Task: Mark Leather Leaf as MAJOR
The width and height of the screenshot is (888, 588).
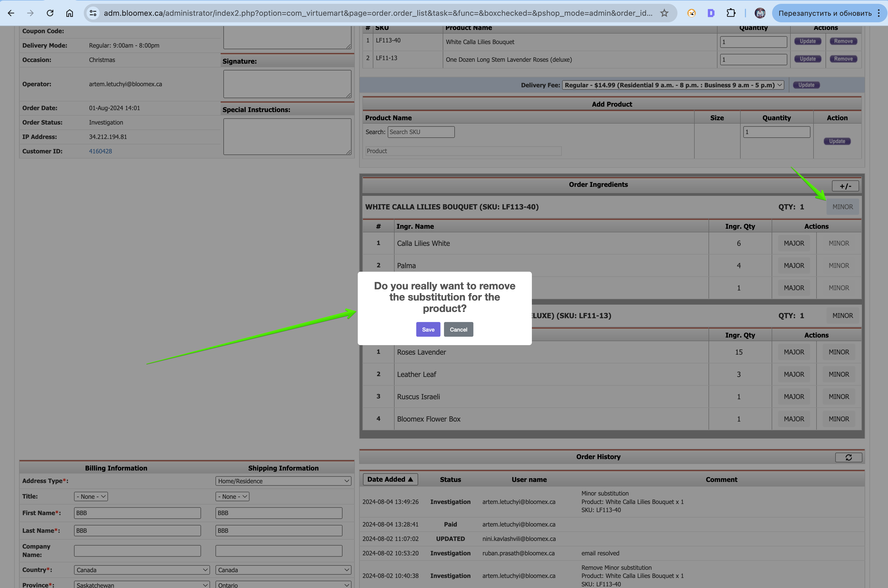Action: point(794,374)
